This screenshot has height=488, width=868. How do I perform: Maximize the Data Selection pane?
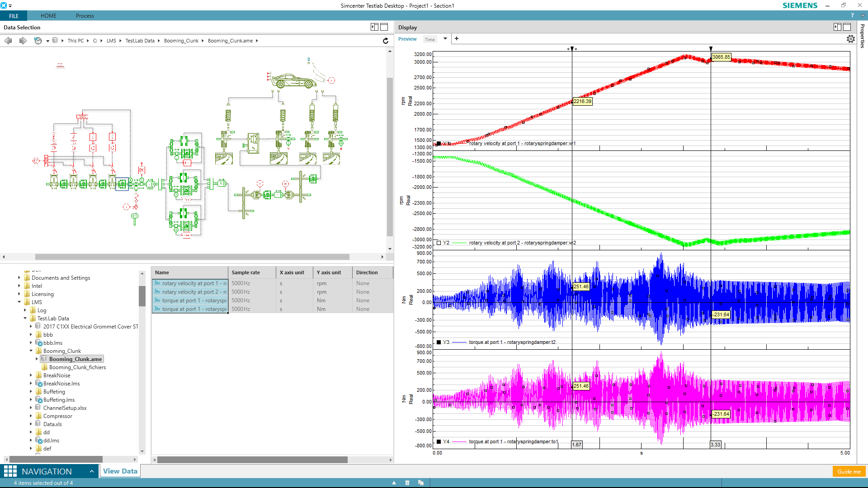point(384,27)
